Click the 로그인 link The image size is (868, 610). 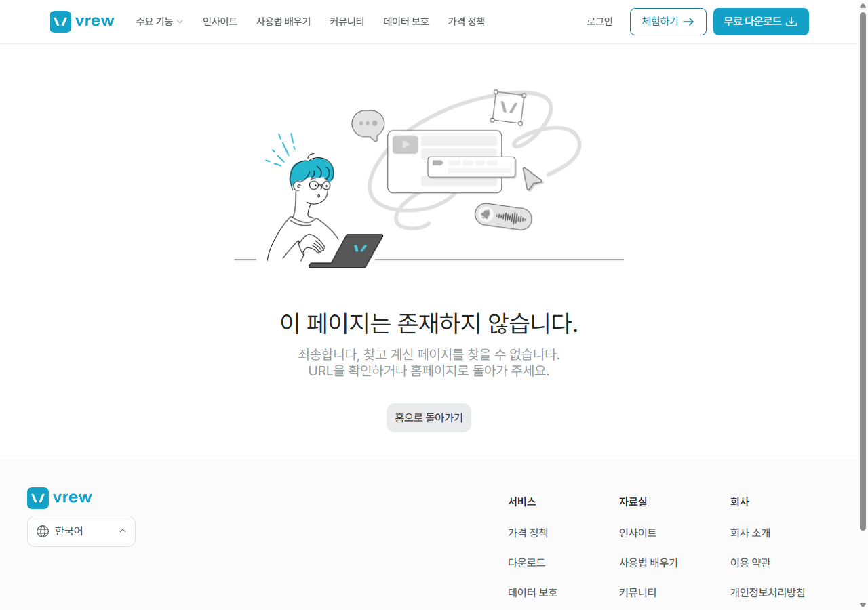tap(599, 21)
